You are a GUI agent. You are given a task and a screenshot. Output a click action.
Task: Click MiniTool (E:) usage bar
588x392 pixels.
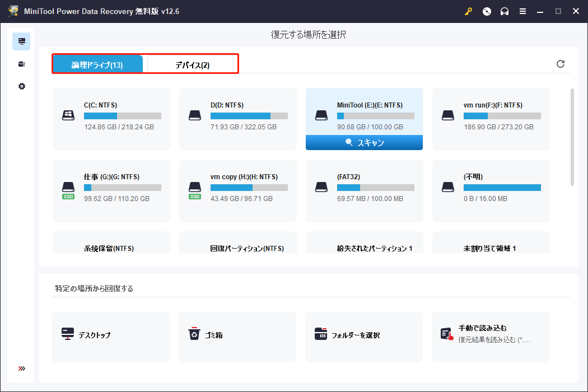(x=376, y=116)
